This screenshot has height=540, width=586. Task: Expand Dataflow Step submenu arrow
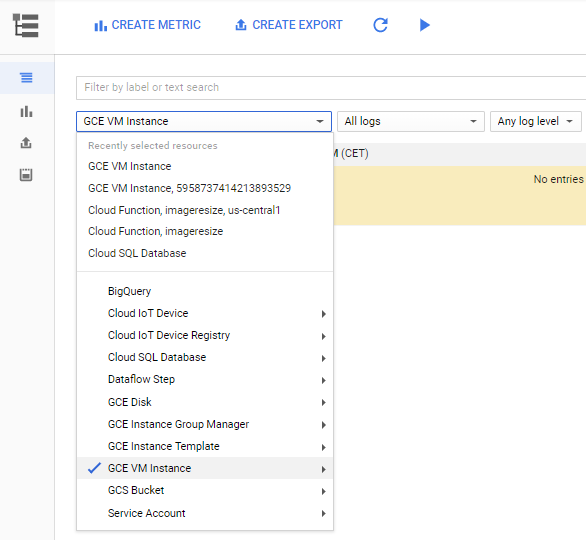[324, 380]
